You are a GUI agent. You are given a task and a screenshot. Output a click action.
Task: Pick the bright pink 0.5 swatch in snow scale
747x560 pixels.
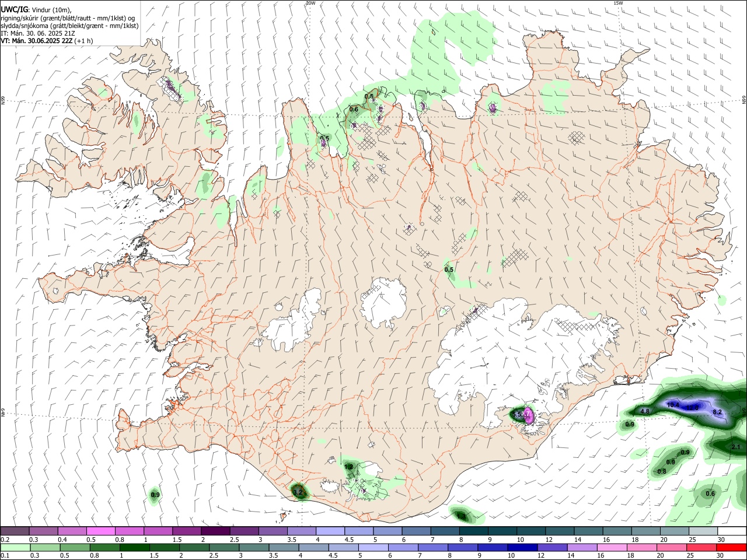pyautogui.click(x=100, y=531)
